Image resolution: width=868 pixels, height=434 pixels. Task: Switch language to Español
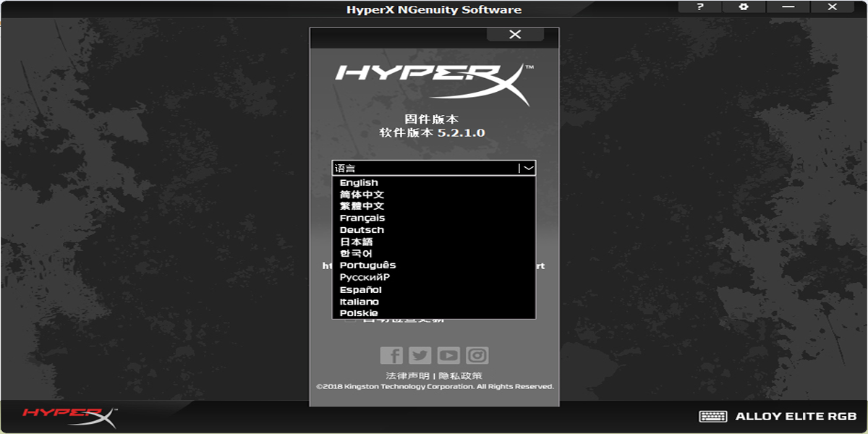click(434, 289)
